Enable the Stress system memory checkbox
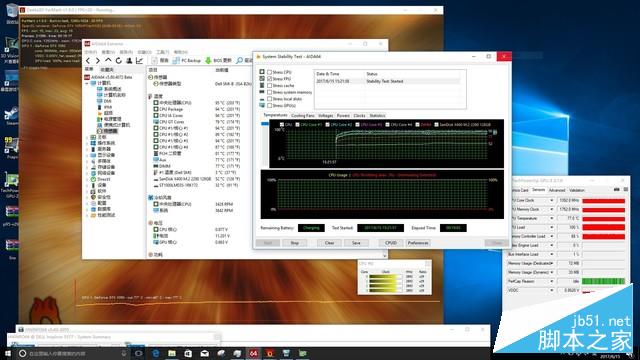 pyautogui.click(x=269, y=92)
